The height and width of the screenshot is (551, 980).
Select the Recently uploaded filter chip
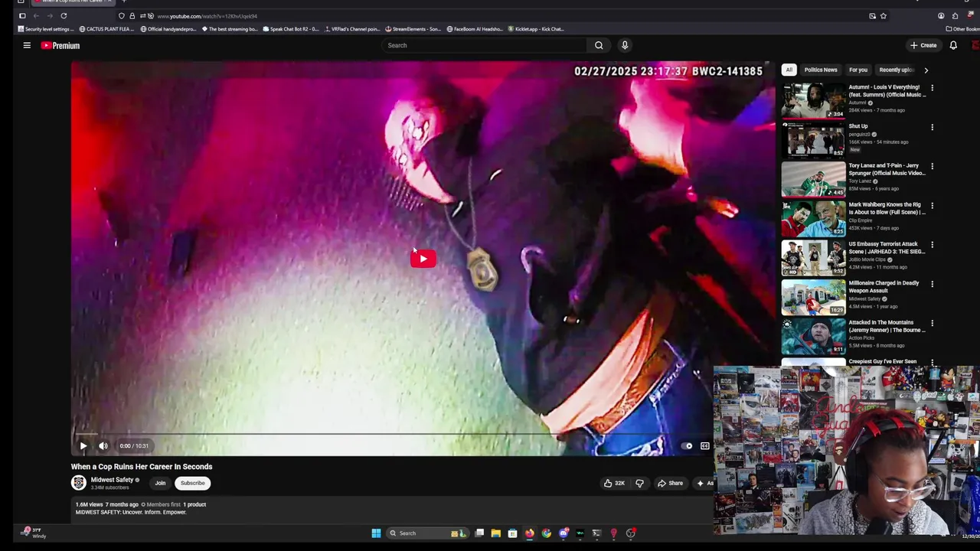(896, 70)
